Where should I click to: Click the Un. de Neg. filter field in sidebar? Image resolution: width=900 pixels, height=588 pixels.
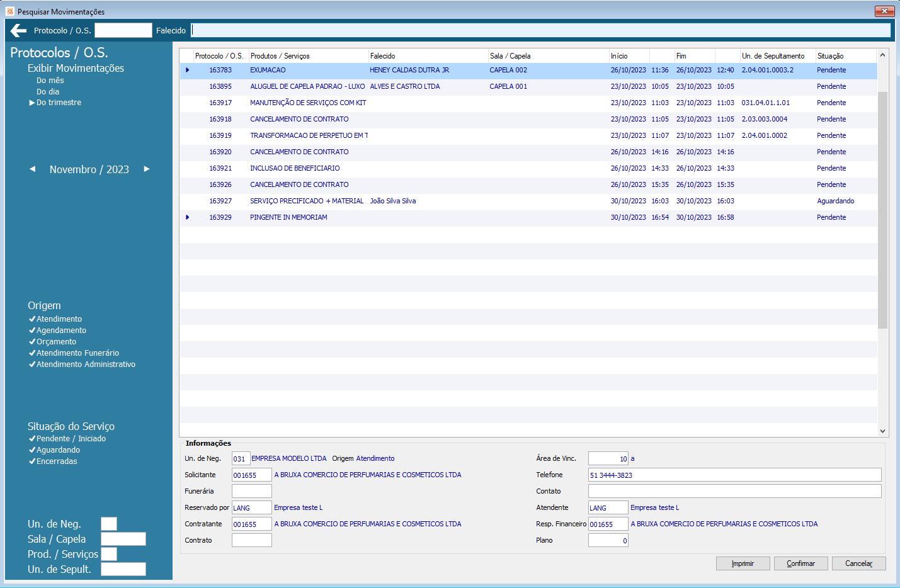point(109,524)
